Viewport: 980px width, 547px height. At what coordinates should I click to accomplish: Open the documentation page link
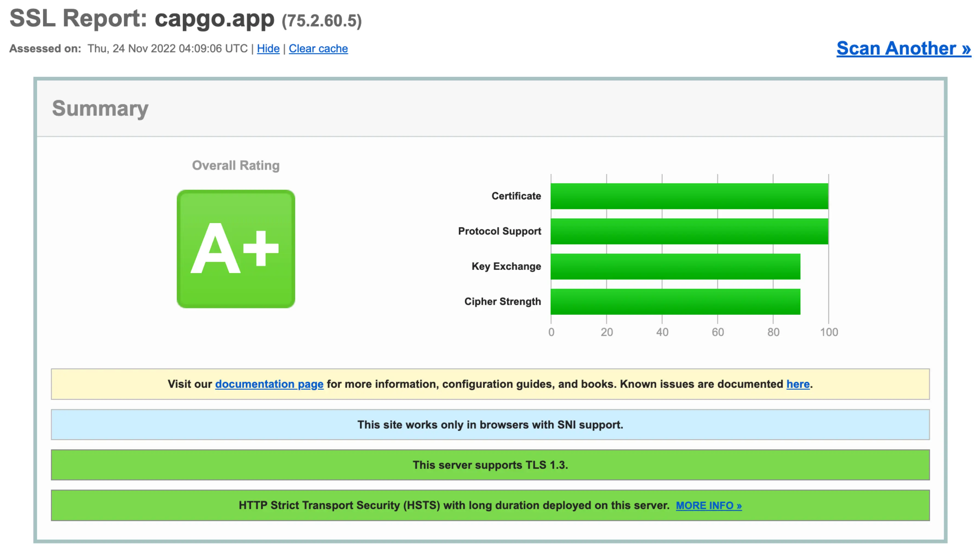click(x=269, y=384)
